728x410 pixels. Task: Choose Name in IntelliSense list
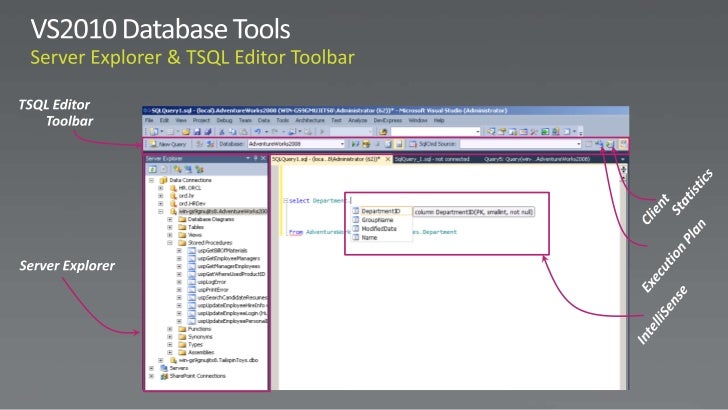tap(369, 238)
